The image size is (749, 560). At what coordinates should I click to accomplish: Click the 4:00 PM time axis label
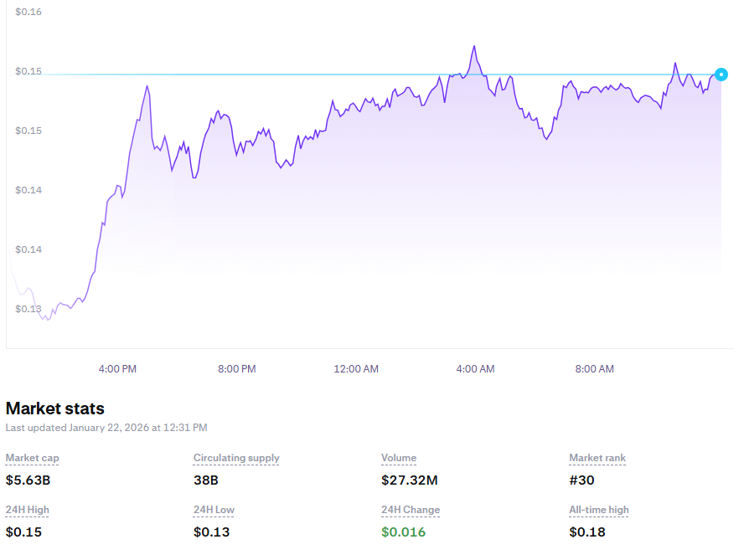point(116,368)
